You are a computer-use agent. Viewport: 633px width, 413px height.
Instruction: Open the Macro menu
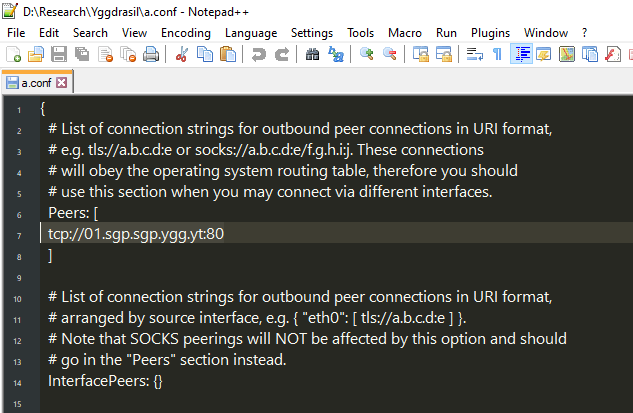[405, 33]
